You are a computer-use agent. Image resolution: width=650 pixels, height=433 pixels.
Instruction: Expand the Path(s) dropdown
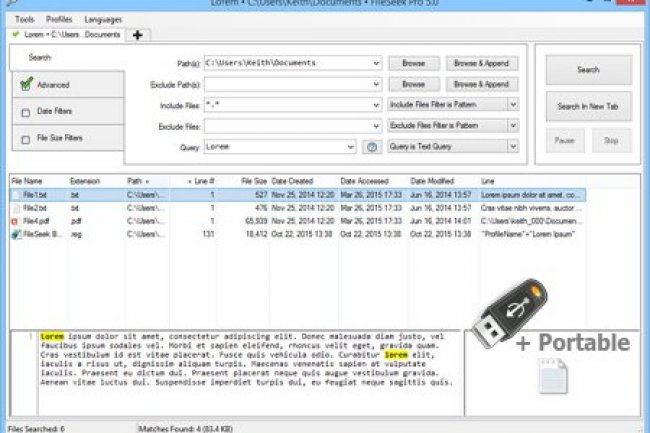376,63
